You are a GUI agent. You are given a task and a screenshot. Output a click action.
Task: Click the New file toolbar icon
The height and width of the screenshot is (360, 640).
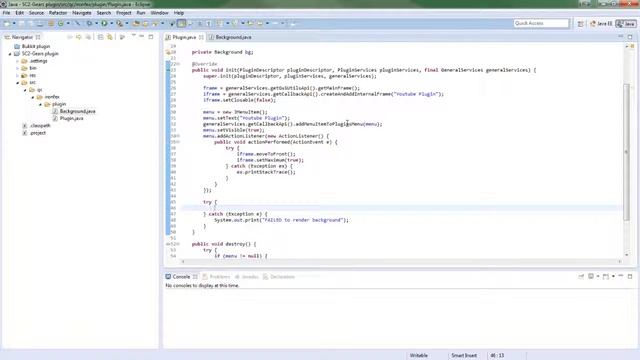click(7, 24)
